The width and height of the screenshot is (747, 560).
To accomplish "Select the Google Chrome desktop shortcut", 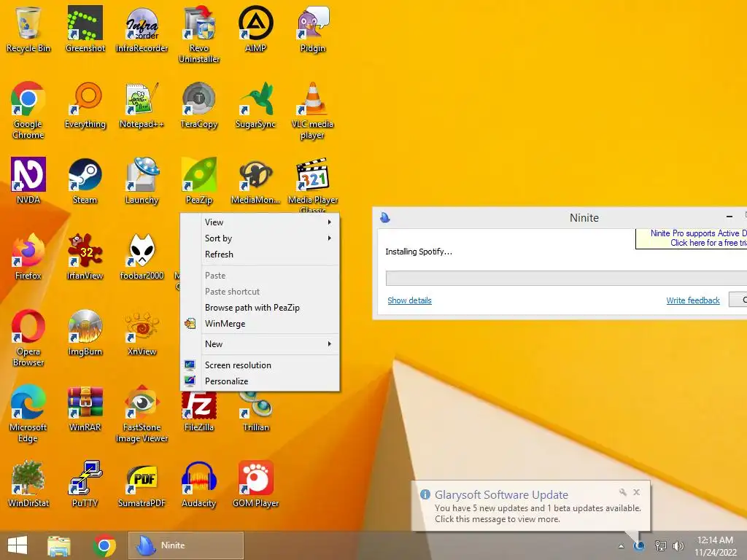I will pyautogui.click(x=28, y=110).
